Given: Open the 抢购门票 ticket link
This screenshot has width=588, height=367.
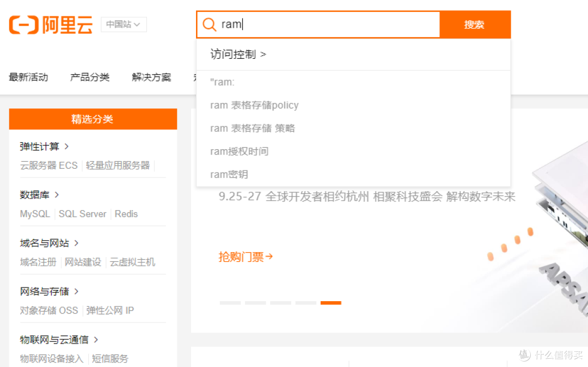Looking at the screenshot, I should point(246,256).
